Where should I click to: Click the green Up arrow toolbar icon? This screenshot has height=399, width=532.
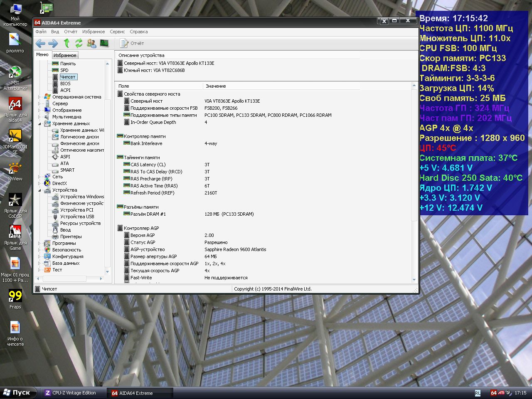point(66,43)
